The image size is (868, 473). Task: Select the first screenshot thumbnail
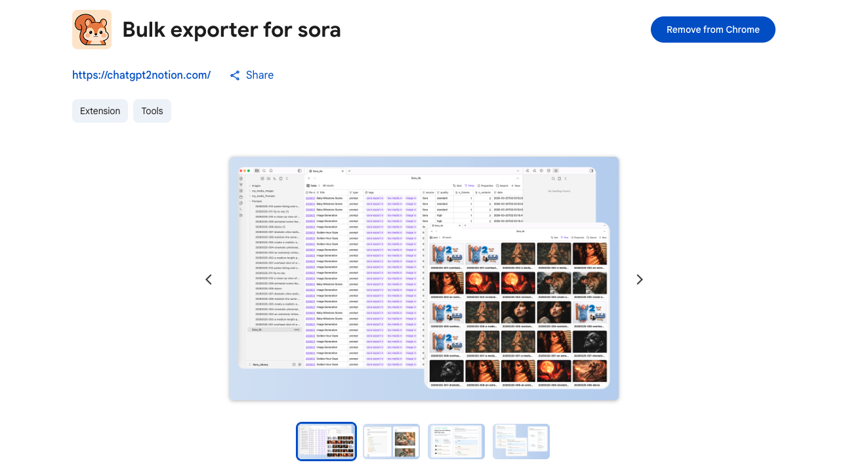click(326, 442)
